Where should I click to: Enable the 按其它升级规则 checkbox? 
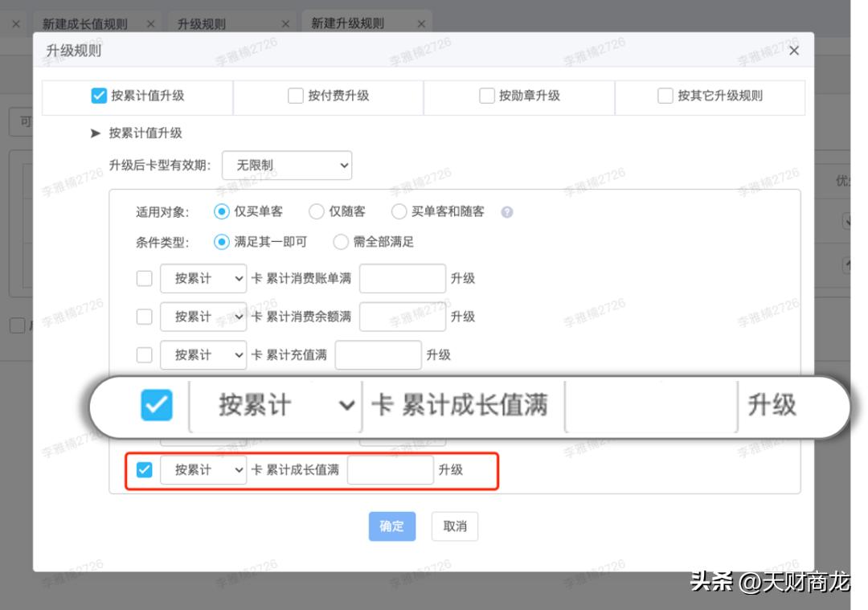[x=665, y=96]
